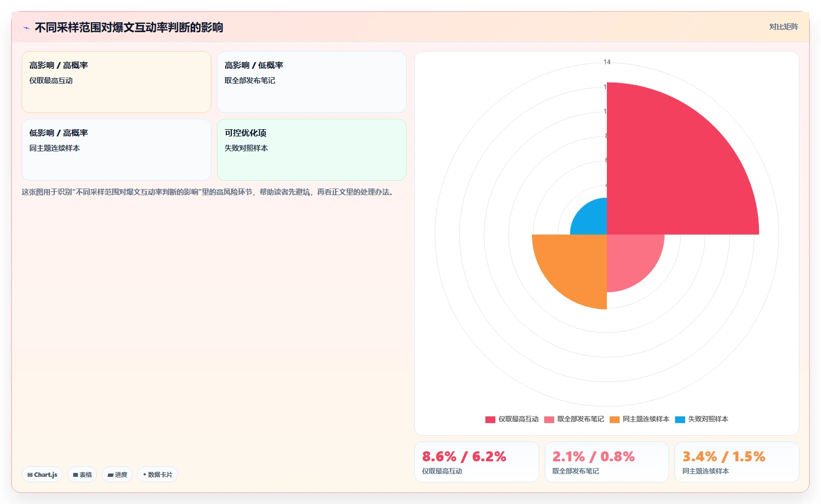Select the 低影响 / 高概率 card
This screenshot has height=504, width=821.
[116, 150]
